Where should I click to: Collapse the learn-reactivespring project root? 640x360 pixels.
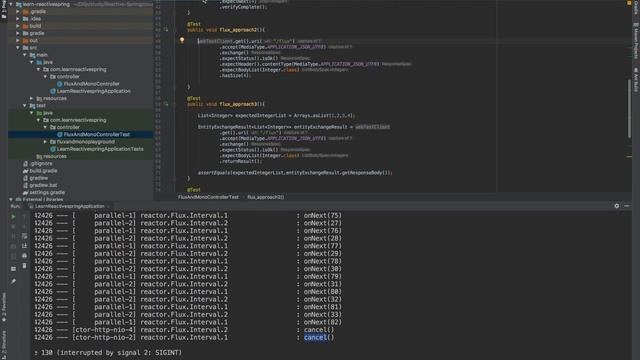point(11,4)
